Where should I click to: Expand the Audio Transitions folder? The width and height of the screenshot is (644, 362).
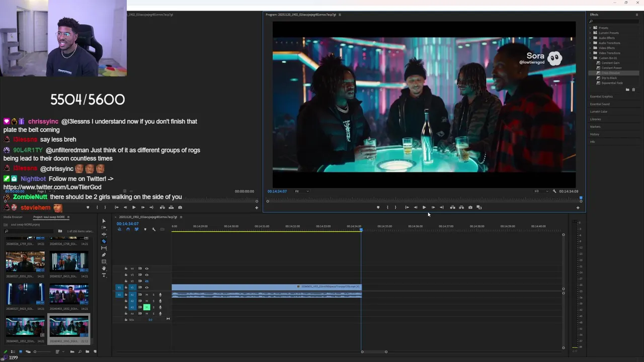(x=590, y=43)
